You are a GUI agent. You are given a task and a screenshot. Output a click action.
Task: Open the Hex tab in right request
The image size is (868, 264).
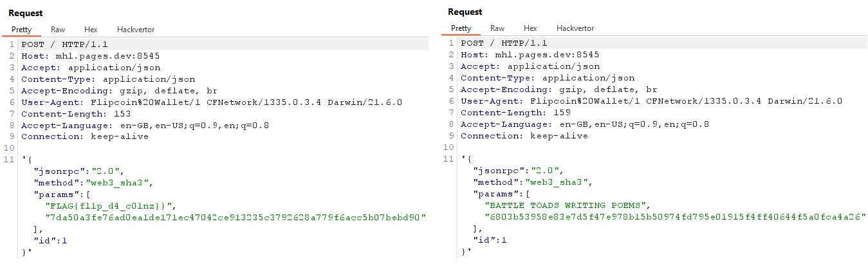point(530,28)
